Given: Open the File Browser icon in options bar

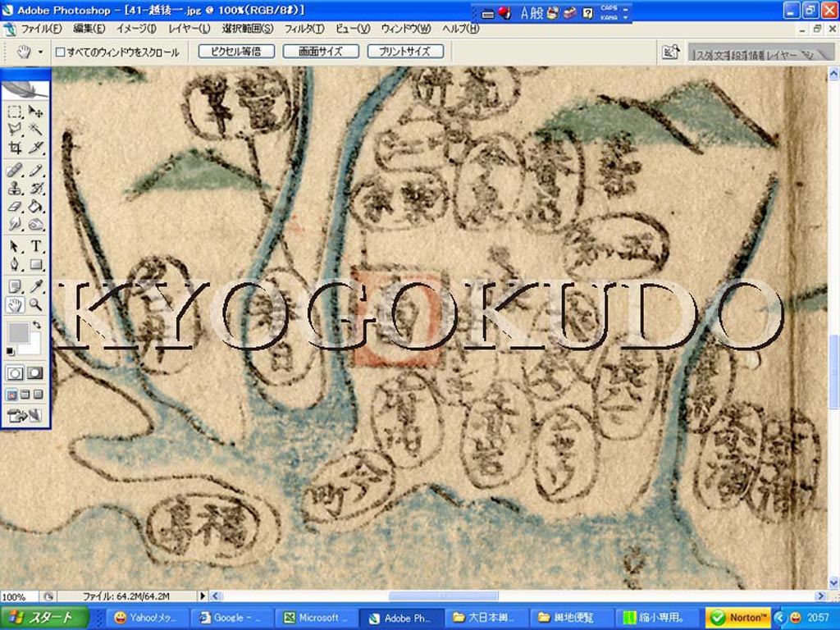Looking at the screenshot, I should [671, 52].
